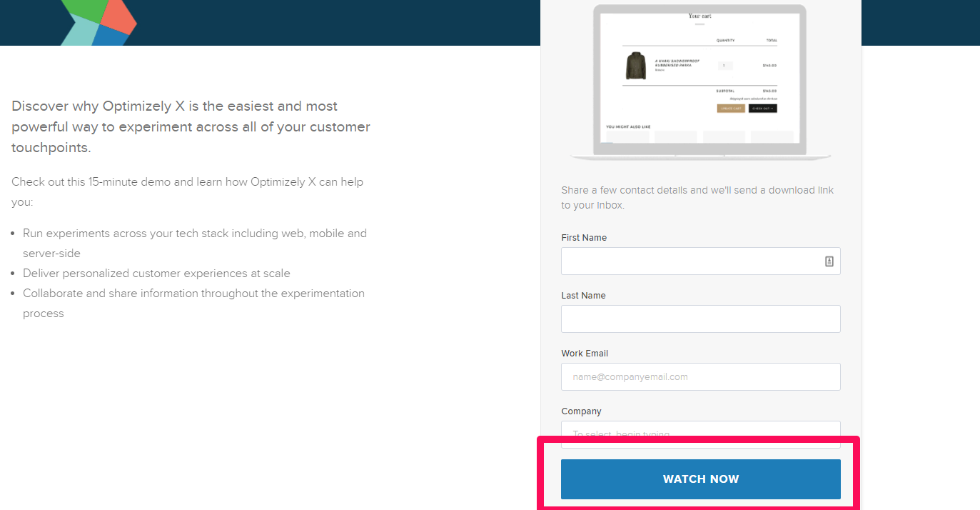Click the 'Share a few contact details' text

coord(697,198)
